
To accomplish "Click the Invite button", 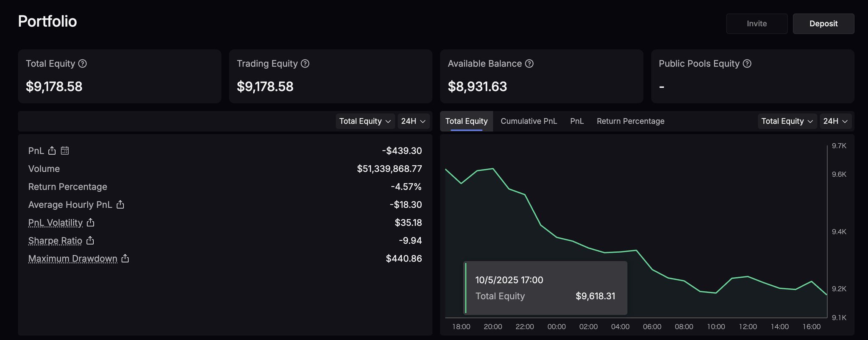I will [757, 24].
